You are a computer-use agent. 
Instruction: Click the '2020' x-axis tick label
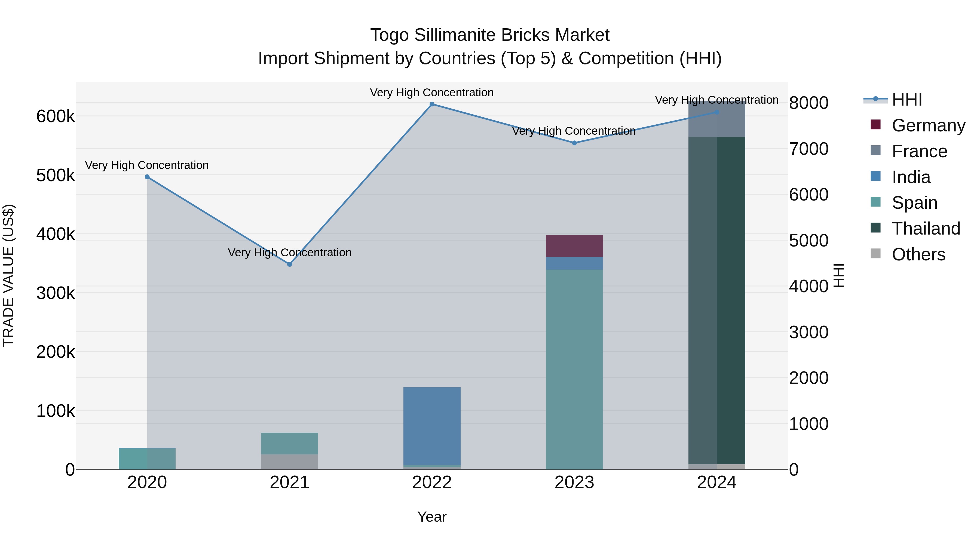(147, 482)
